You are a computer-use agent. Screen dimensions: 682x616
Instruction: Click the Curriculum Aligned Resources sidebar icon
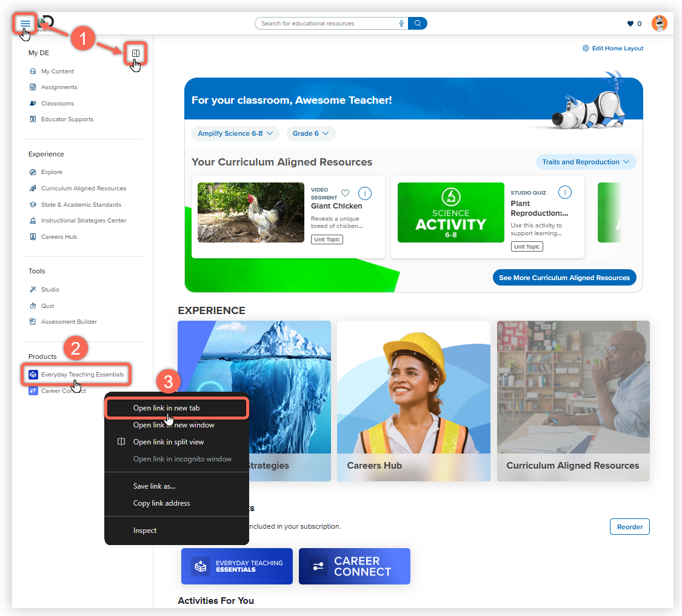33,189
